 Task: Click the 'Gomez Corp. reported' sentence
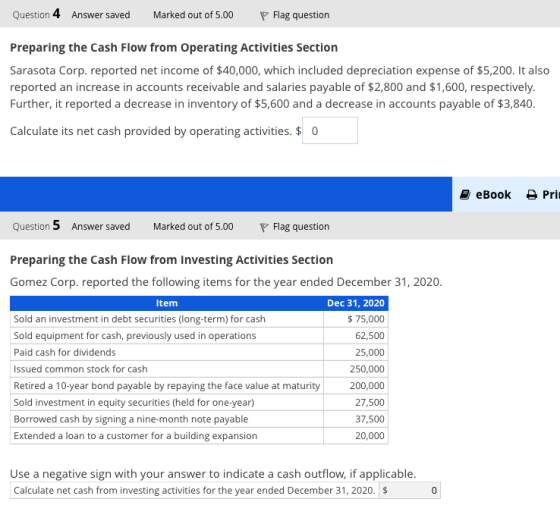coord(226,282)
